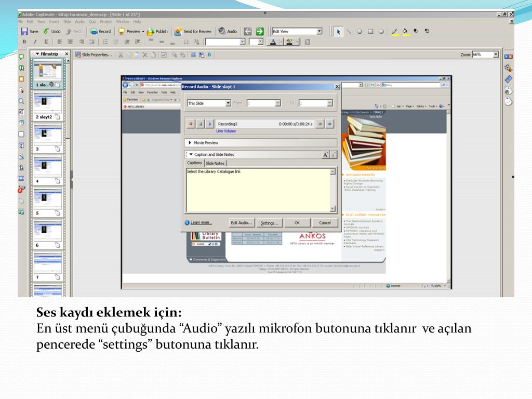532x399 pixels.
Task: Click the ellipse drawing tool
Action: 381,32
